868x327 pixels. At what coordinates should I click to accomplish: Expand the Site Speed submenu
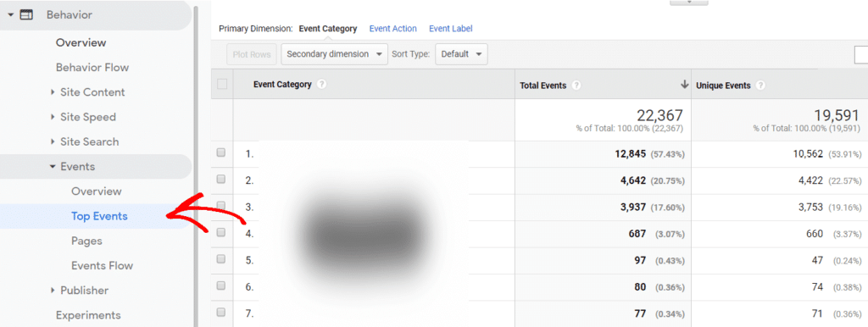pos(53,117)
